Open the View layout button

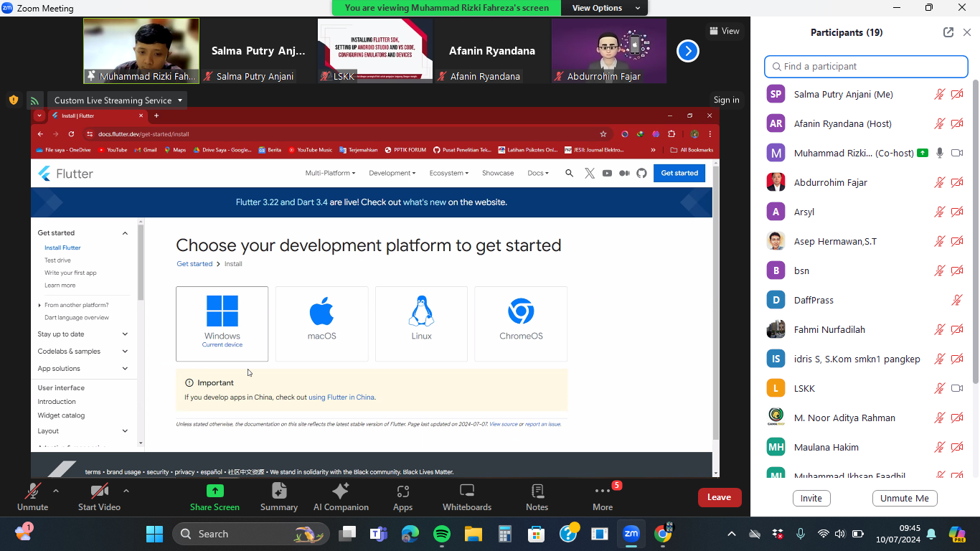click(x=724, y=31)
